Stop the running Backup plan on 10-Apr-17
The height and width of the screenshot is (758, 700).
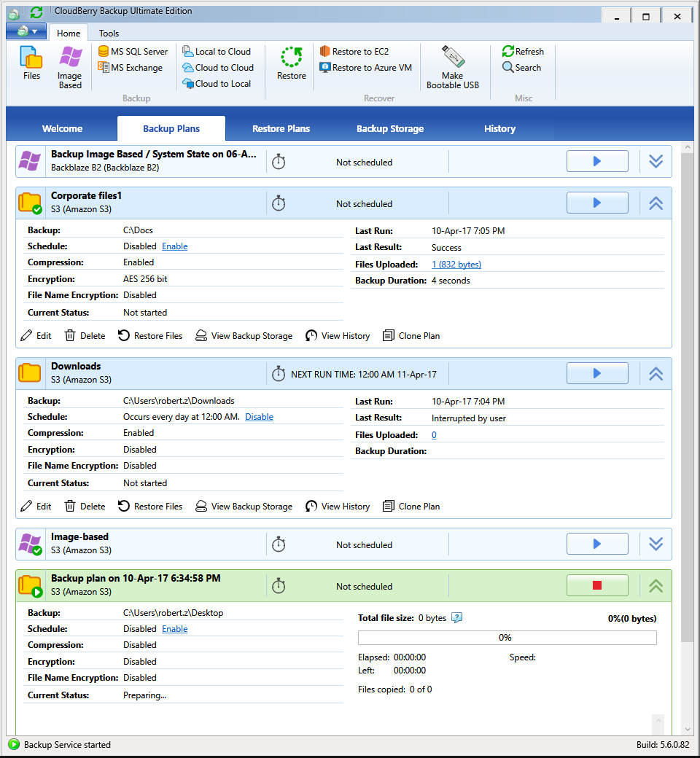click(x=597, y=585)
